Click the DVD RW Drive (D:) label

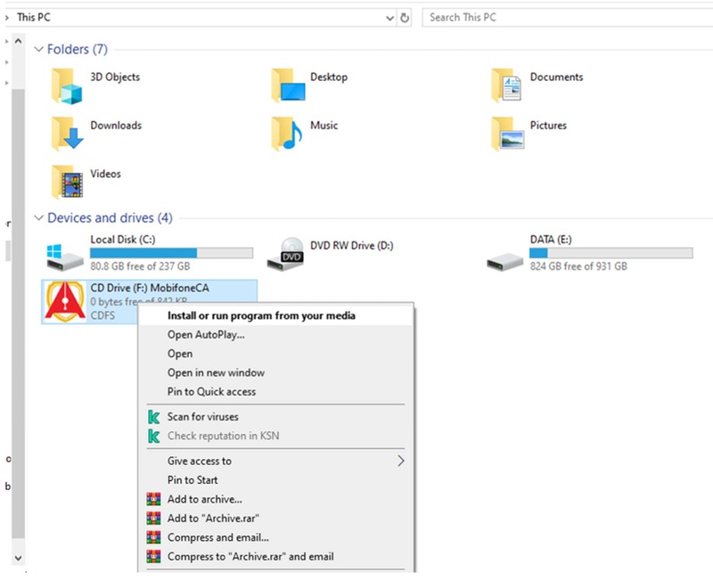coord(352,246)
